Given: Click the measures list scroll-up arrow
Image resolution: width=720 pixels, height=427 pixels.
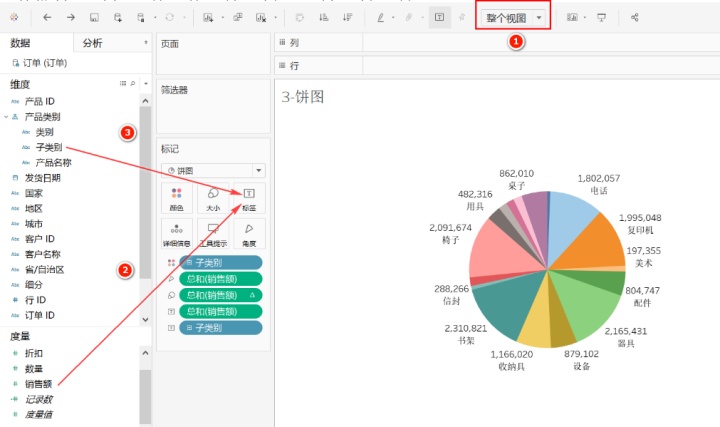Looking at the screenshot, I should [x=146, y=353].
